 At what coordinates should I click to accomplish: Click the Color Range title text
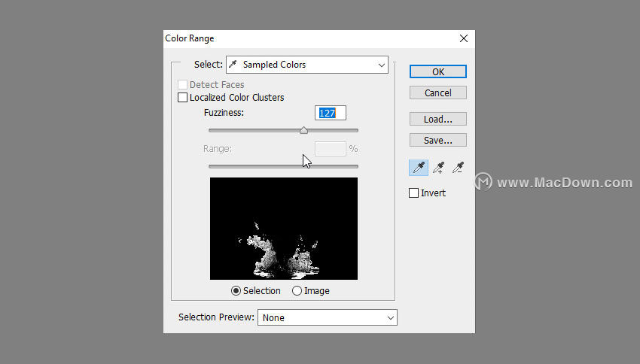[190, 38]
